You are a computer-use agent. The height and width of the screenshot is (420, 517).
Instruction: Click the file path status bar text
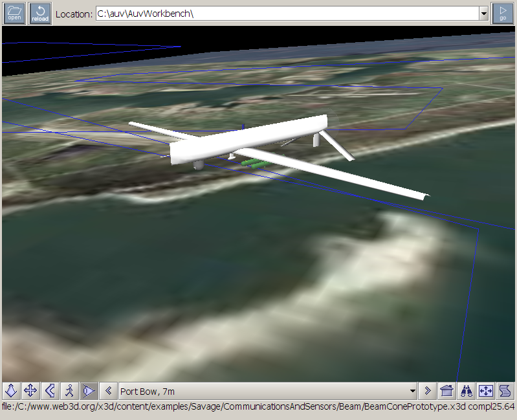tap(258, 407)
